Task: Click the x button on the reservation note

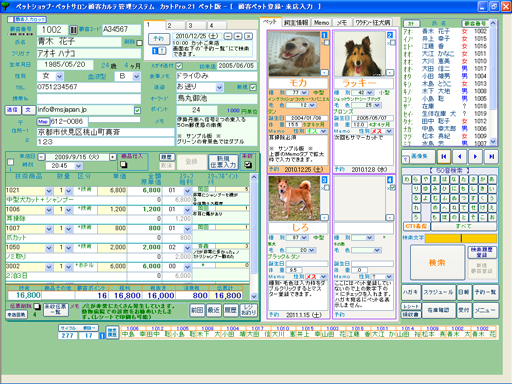Action: click(x=248, y=36)
